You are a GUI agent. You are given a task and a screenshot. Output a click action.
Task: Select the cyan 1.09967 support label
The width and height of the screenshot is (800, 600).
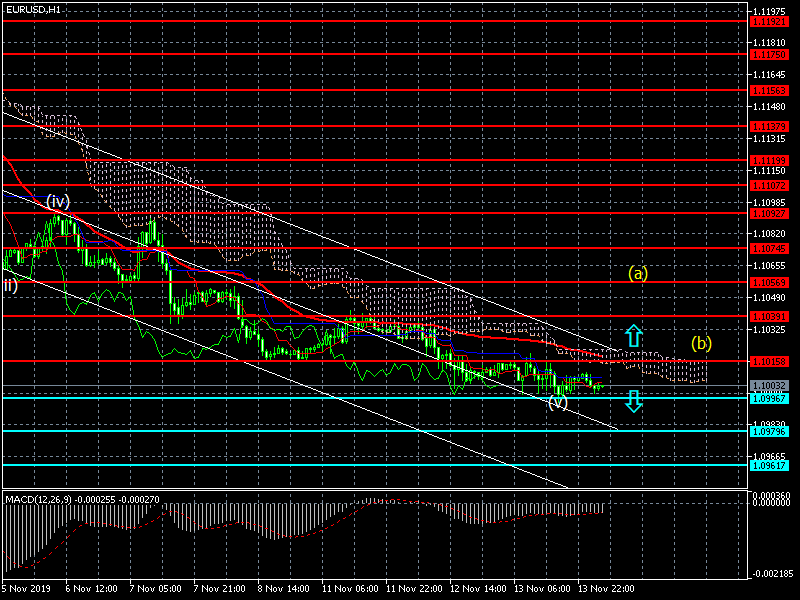(769, 398)
